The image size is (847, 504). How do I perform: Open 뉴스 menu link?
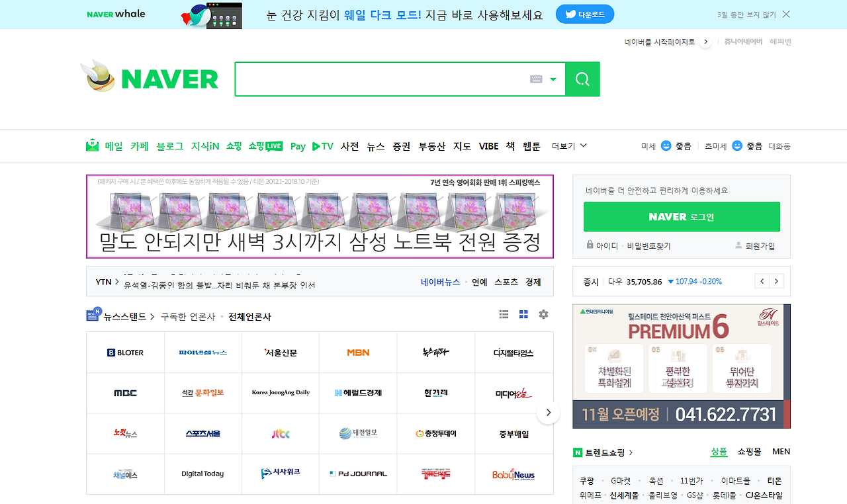(x=376, y=146)
